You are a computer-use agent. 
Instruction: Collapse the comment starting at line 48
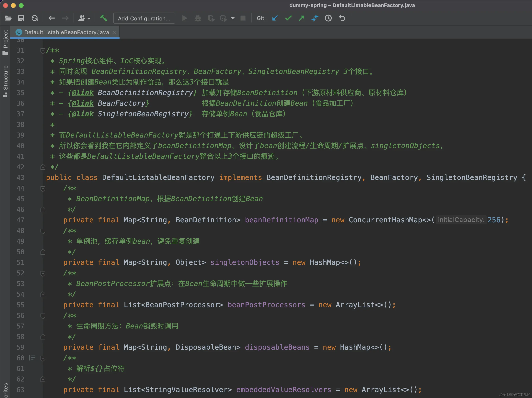[43, 231]
